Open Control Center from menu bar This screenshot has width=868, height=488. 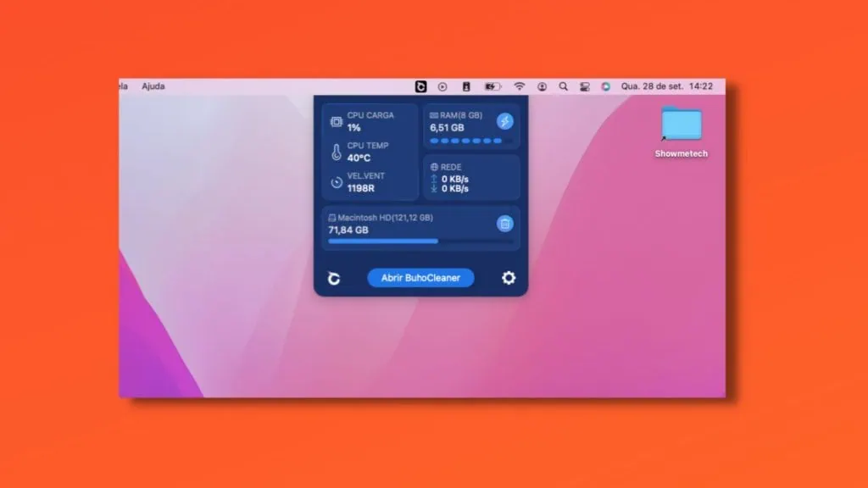[585, 86]
